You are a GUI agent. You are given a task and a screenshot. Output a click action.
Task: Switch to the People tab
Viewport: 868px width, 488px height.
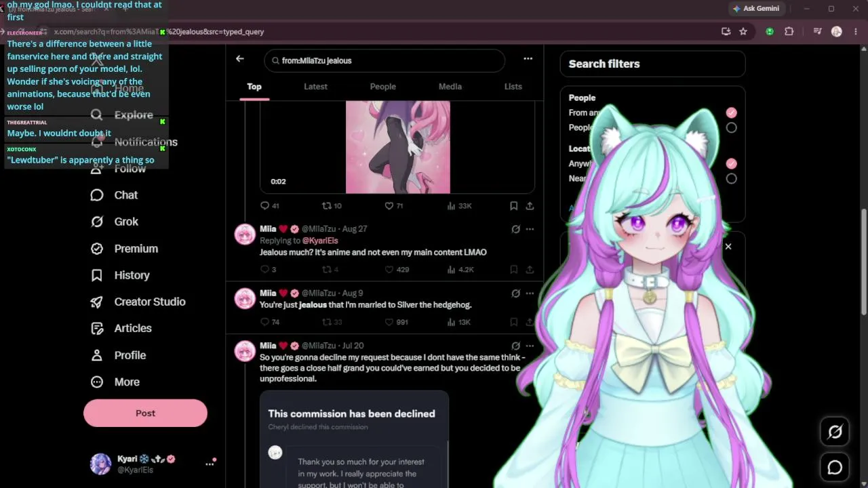point(383,87)
